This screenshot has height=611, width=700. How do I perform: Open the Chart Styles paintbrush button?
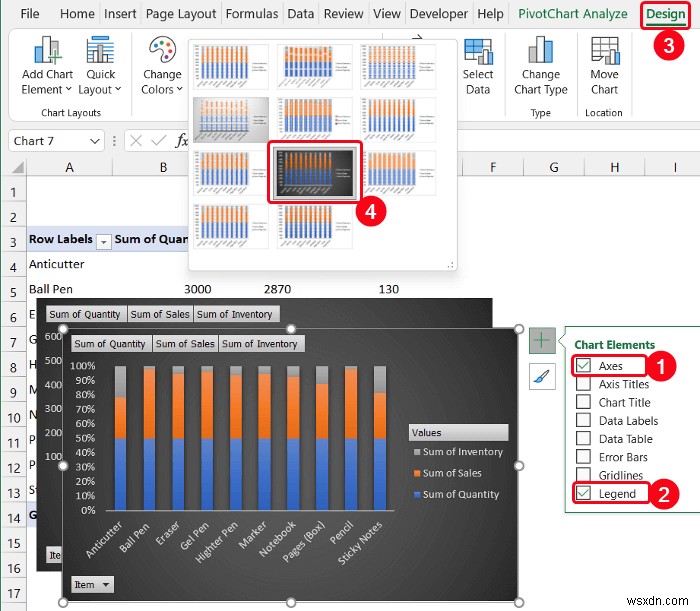tap(542, 376)
